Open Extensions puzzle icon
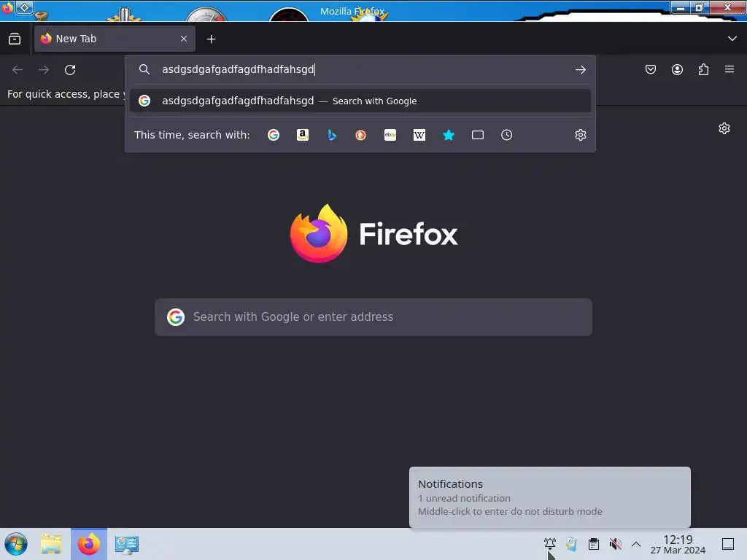This screenshot has height=560, width=747. [x=703, y=69]
